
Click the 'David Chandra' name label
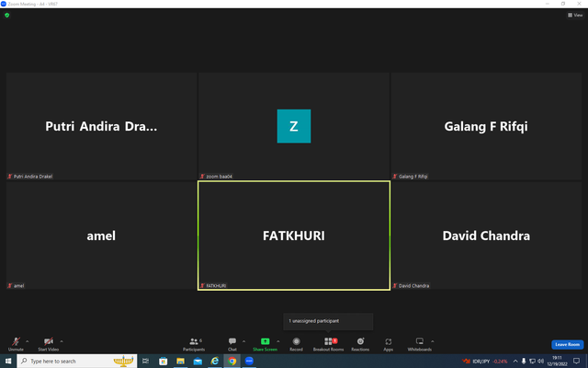pos(413,286)
